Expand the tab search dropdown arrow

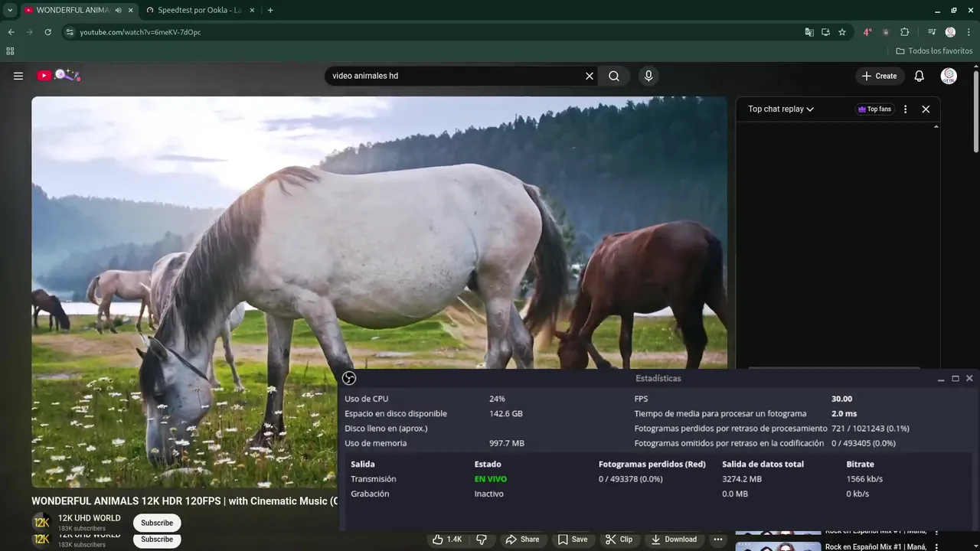click(x=10, y=10)
